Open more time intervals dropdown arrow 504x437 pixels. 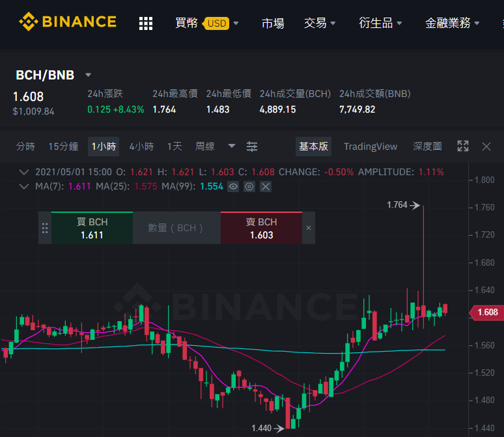pyautogui.click(x=232, y=146)
